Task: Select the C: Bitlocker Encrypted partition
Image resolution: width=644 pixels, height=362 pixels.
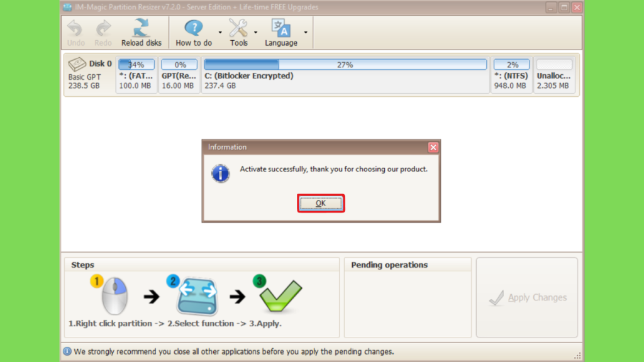Action: click(x=345, y=75)
